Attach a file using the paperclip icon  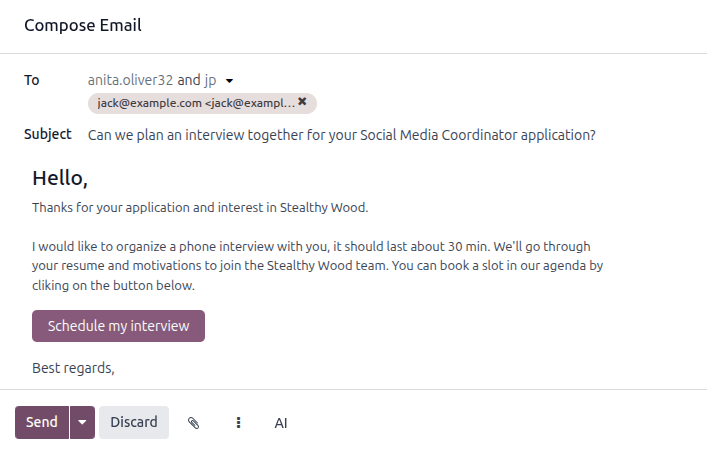(194, 423)
